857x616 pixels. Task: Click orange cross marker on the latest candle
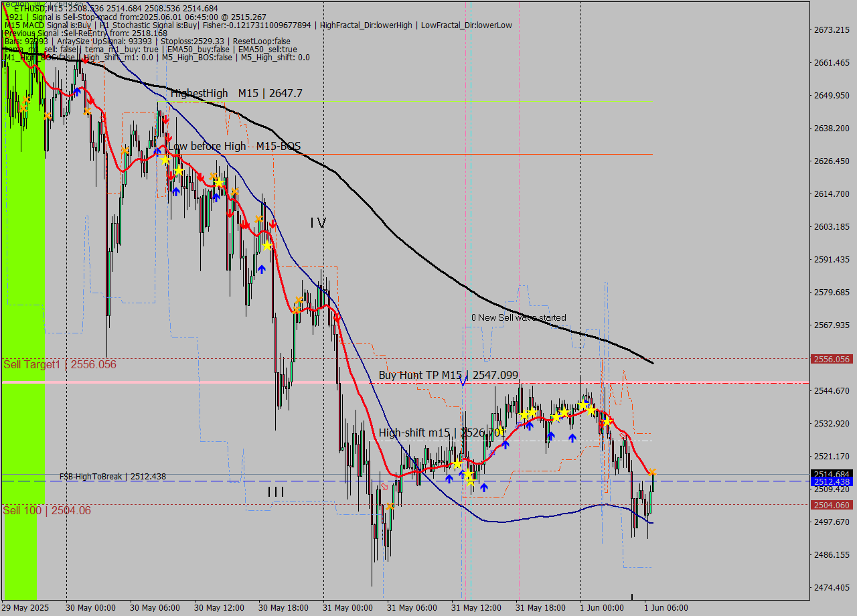click(652, 473)
